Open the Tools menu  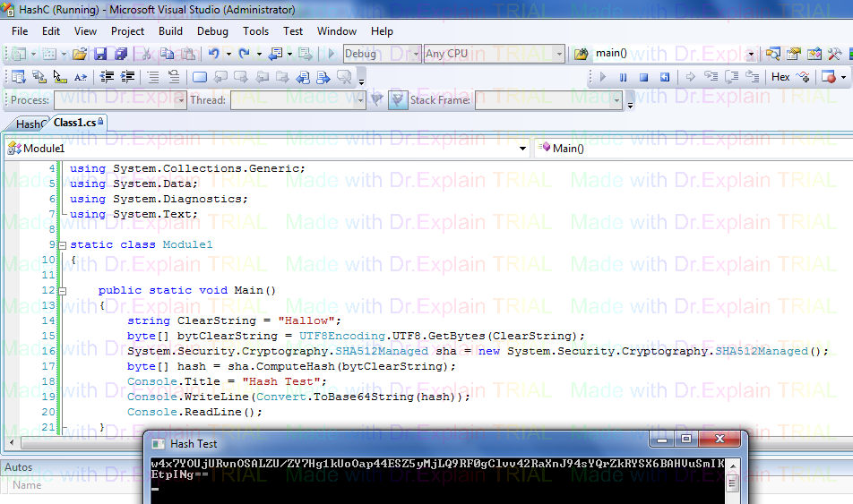click(x=255, y=31)
